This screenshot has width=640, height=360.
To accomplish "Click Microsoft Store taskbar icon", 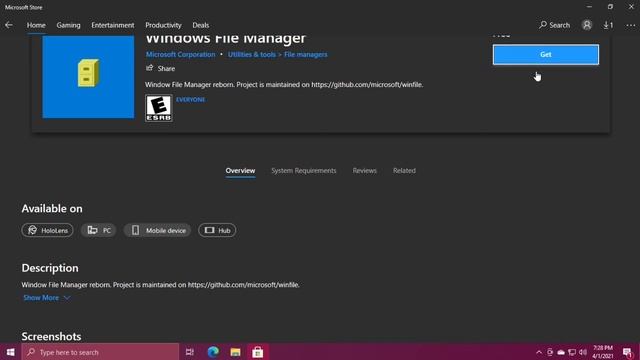I will [258, 352].
